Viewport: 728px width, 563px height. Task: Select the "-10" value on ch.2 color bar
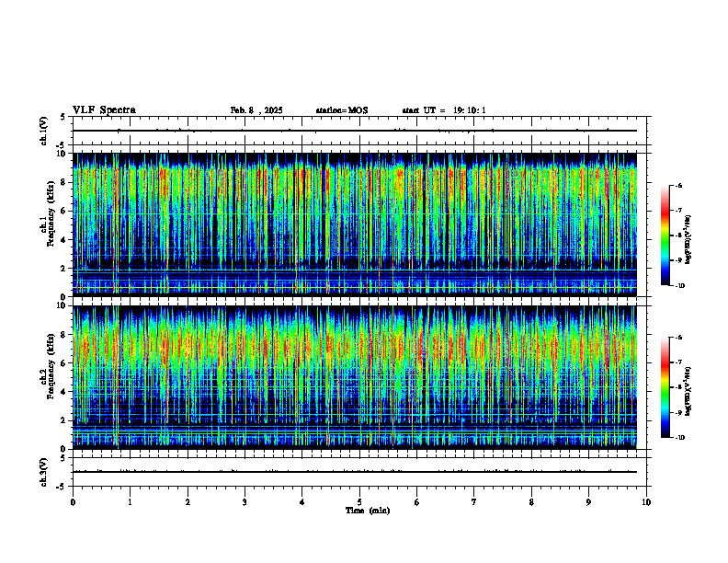[x=679, y=438]
